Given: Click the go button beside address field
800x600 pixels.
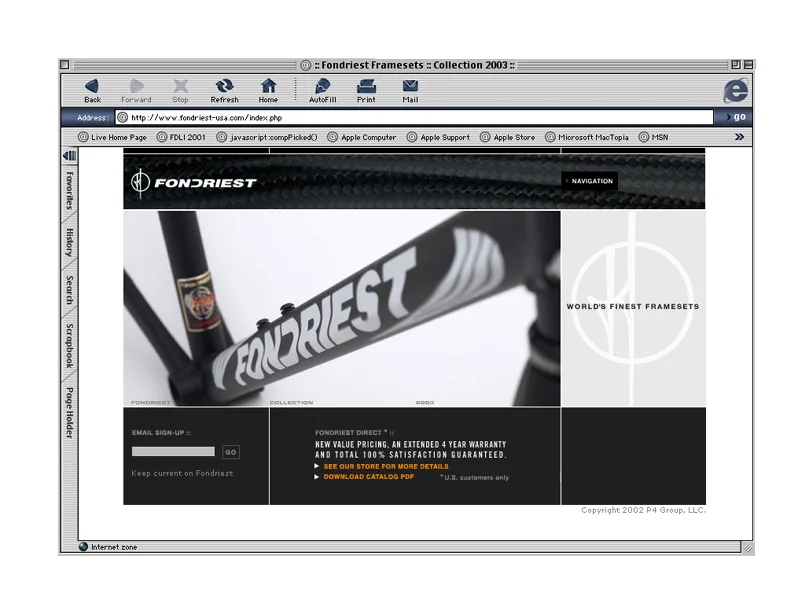Looking at the screenshot, I should pyautogui.click(x=736, y=117).
